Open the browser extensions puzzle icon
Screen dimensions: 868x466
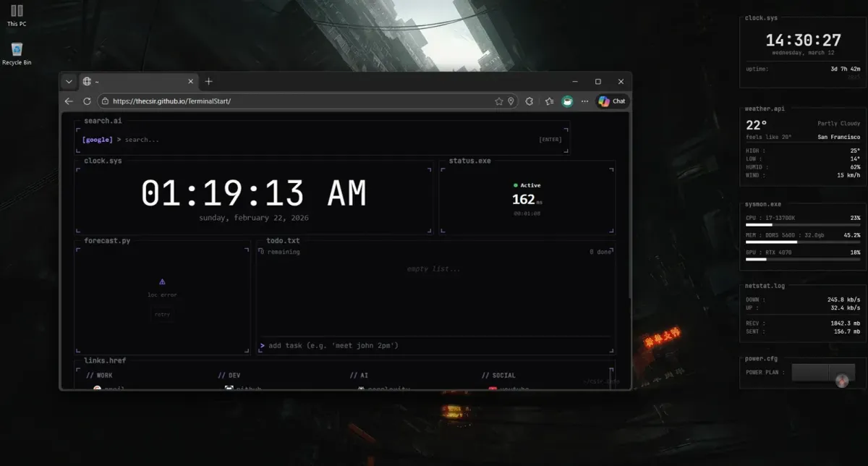(529, 101)
